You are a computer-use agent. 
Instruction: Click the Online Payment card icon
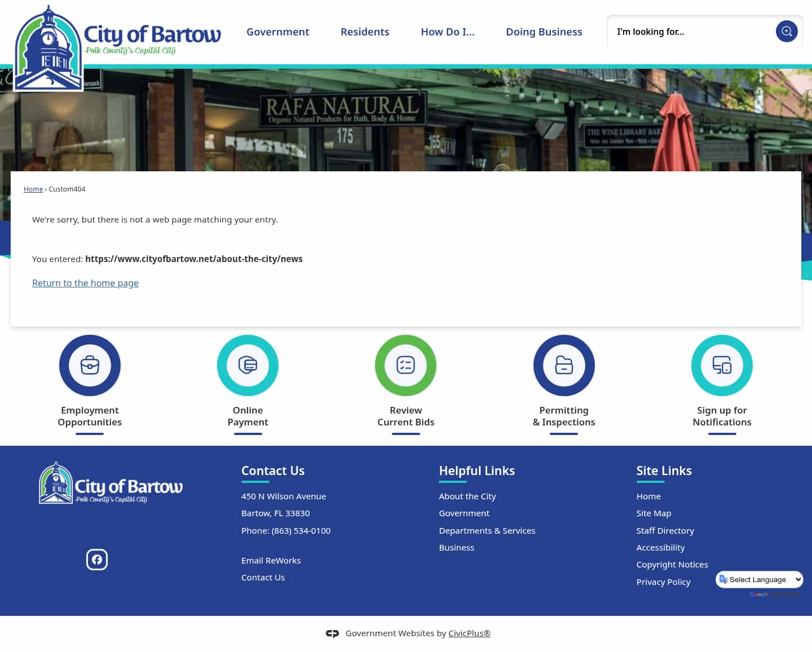[248, 365]
